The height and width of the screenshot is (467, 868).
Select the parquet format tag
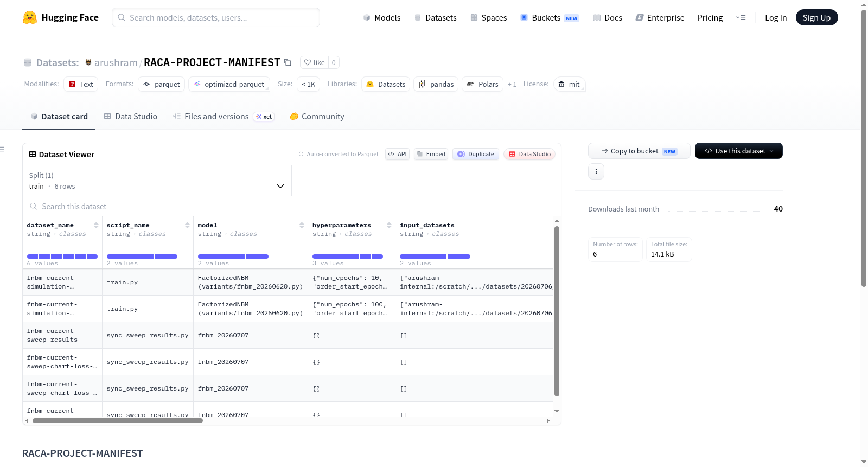(x=162, y=84)
